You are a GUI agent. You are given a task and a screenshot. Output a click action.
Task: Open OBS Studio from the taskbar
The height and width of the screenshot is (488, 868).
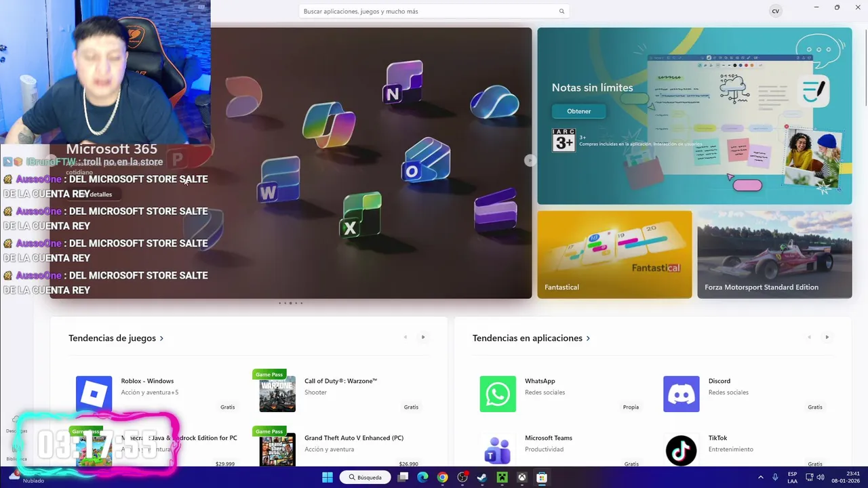point(462,477)
